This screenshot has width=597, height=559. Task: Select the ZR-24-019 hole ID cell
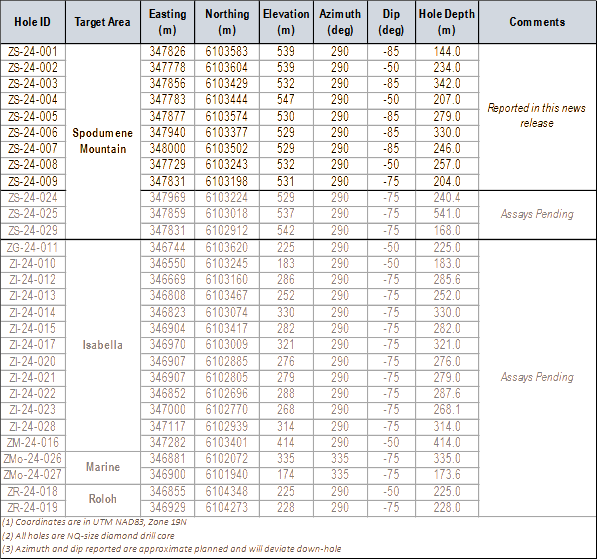[33, 508]
